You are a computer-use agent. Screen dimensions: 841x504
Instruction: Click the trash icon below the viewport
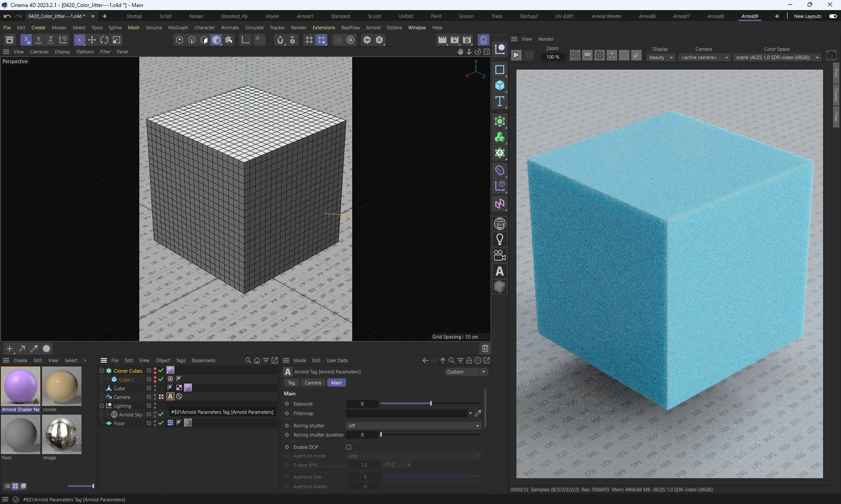tap(485, 349)
